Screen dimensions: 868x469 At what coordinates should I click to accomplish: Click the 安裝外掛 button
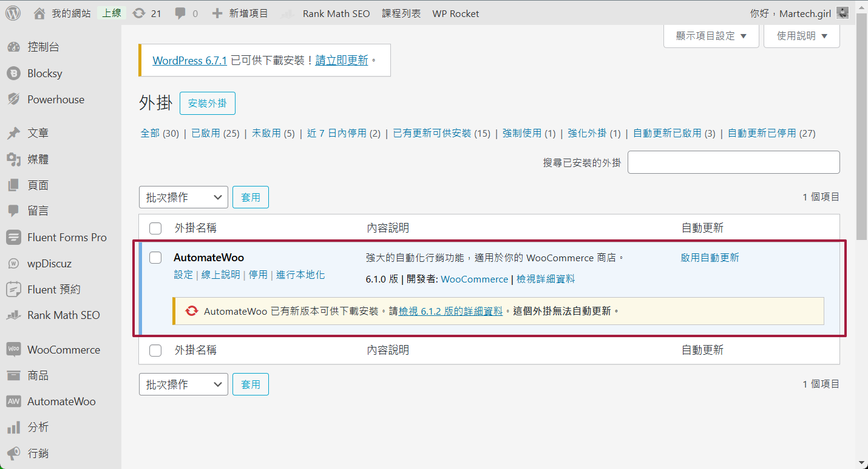point(207,103)
